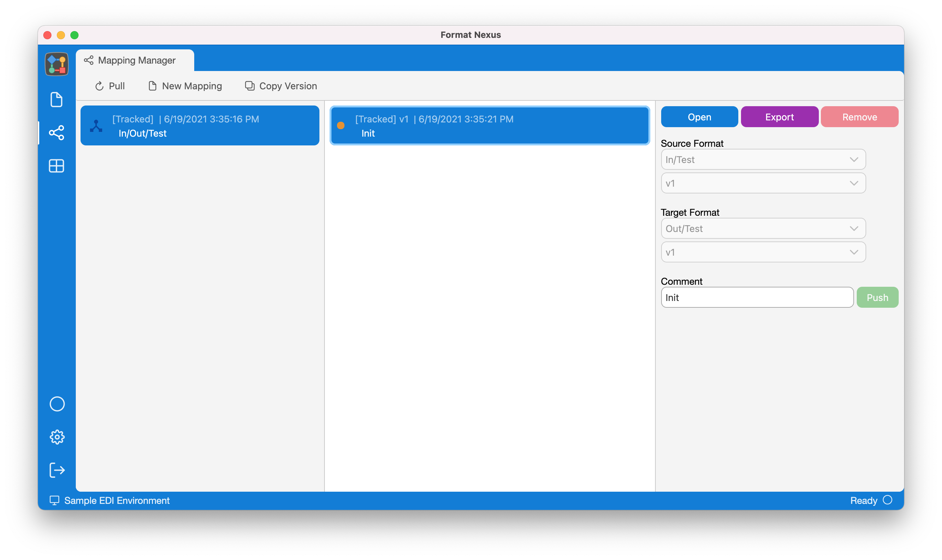
Task: Click the Ready status circle indicator
Action: [887, 500]
